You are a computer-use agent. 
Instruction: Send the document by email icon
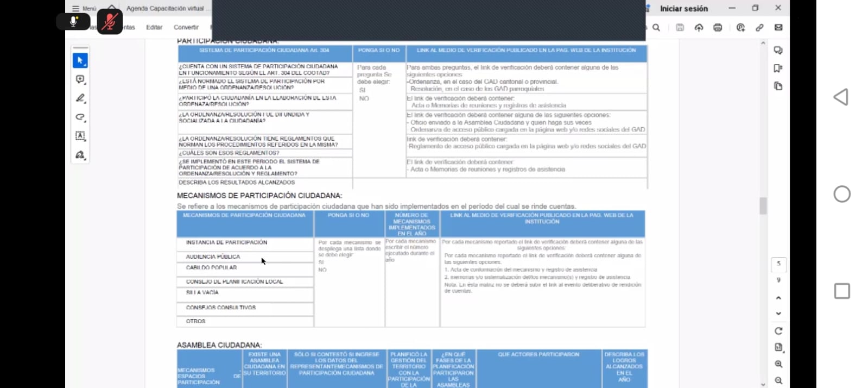[x=778, y=28]
